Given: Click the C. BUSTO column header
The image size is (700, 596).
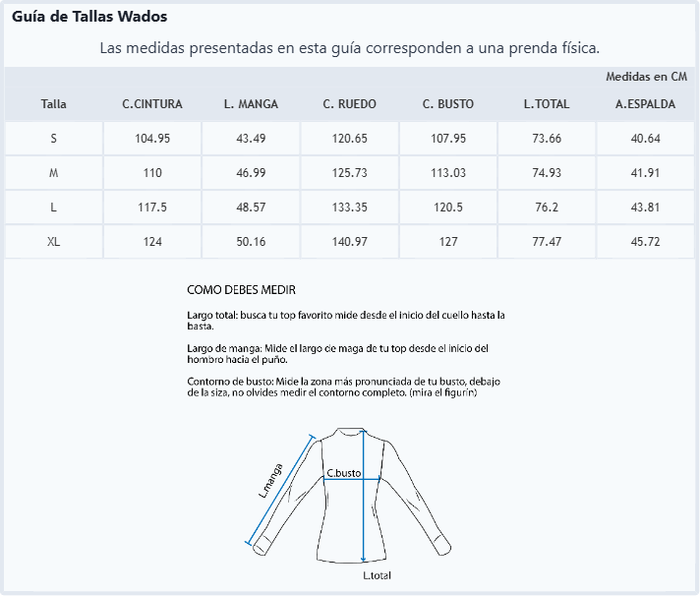Looking at the screenshot, I should click(x=448, y=104).
